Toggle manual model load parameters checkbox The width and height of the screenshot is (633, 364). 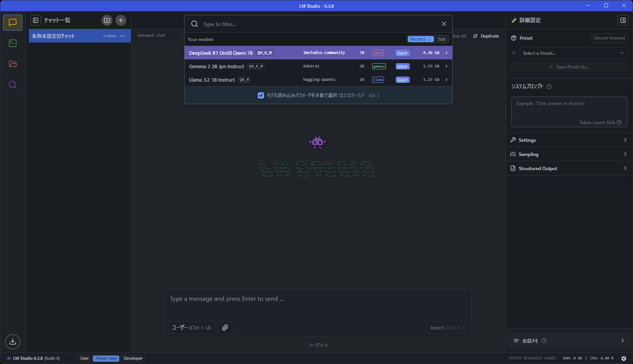(261, 95)
